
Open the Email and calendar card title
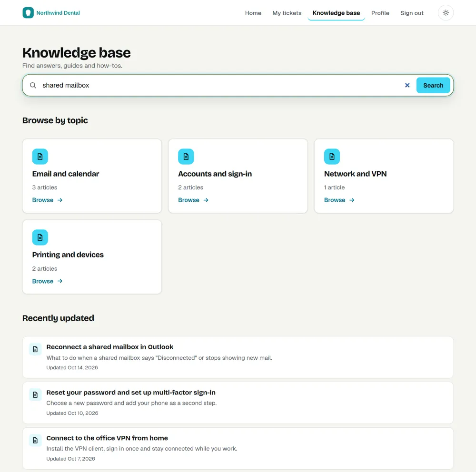tap(66, 174)
